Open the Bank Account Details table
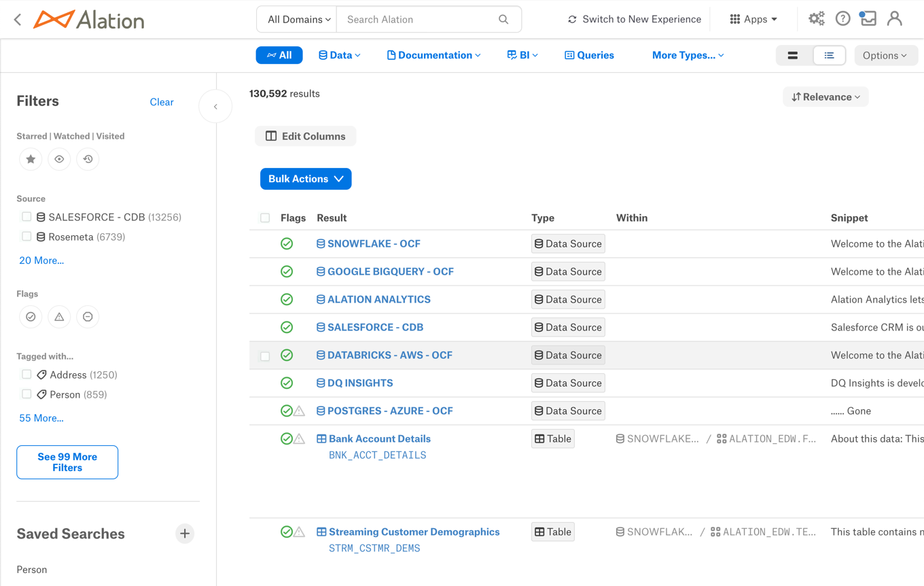This screenshot has width=924, height=586. 380,438
